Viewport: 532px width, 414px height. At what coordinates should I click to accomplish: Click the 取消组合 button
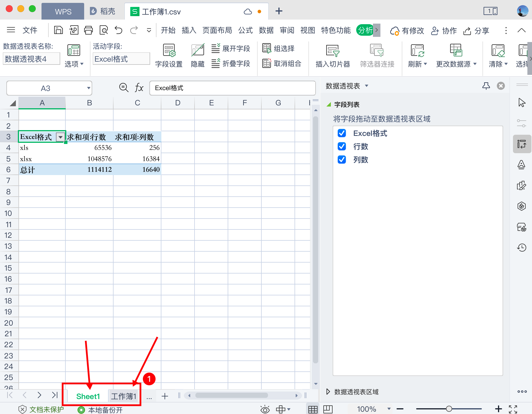tap(282, 63)
